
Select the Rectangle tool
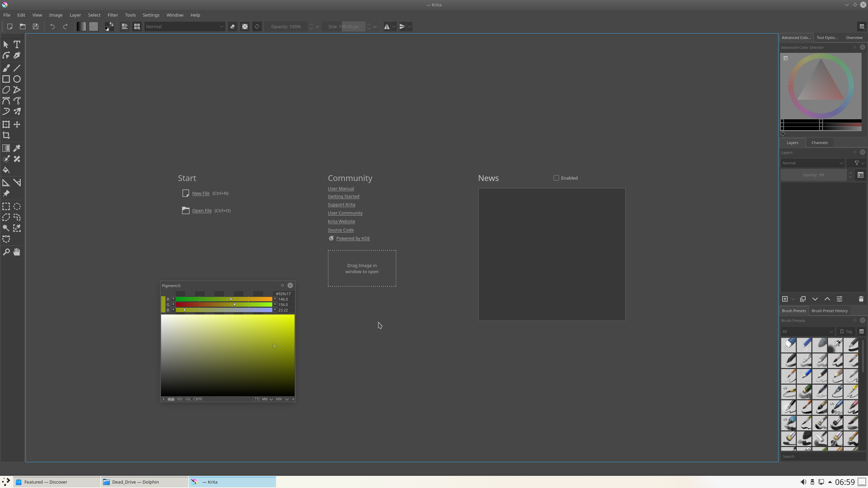pos(6,79)
